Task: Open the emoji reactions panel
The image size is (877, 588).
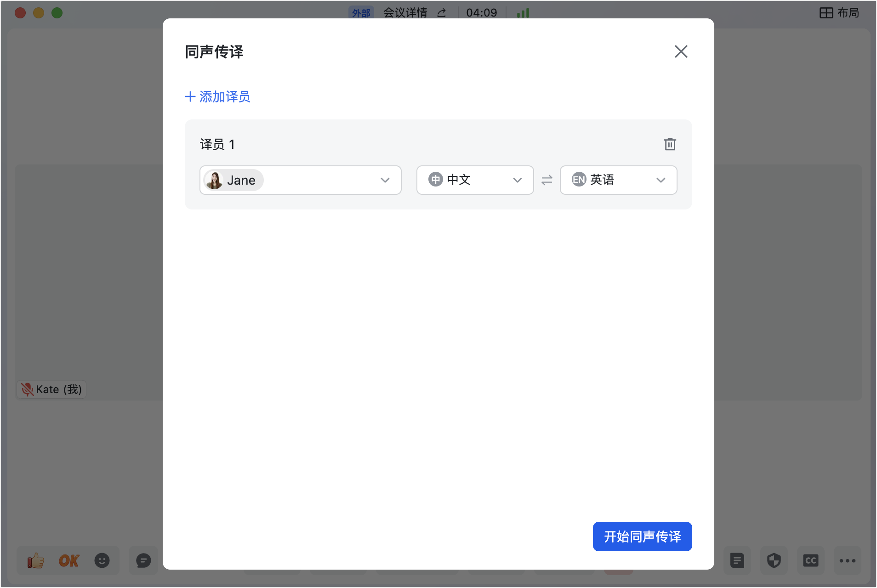Action: click(x=102, y=560)
